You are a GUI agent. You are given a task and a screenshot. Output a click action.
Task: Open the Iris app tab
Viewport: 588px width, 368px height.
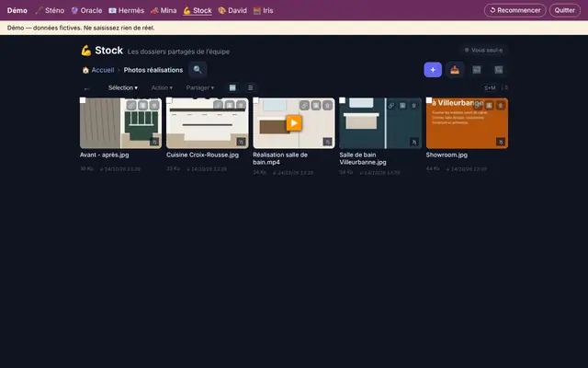[x=264, y=10]
